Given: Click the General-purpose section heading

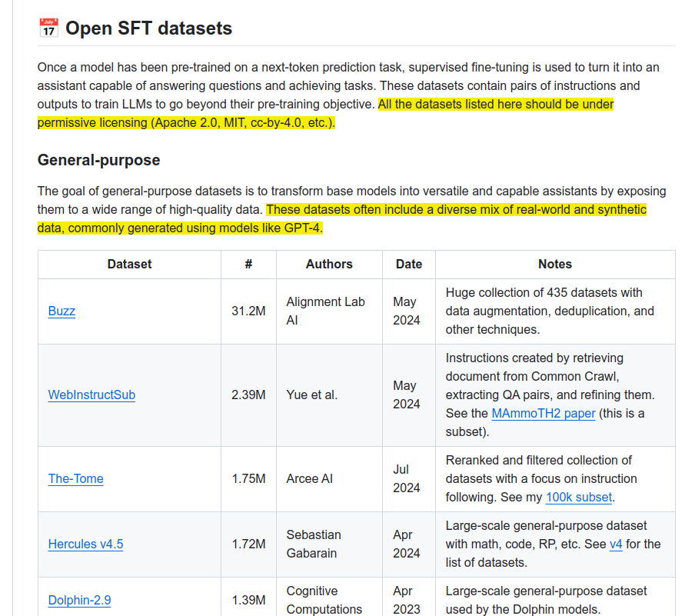Looking at the screenshot, I should click(x=98, y=160).
